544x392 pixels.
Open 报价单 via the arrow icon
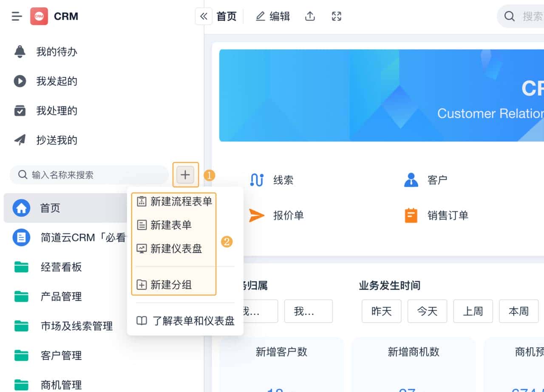[257, 215]
